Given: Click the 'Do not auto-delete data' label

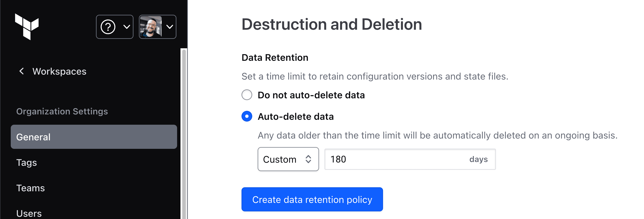Looking at the screenshot, I should [x=311, y=95].
